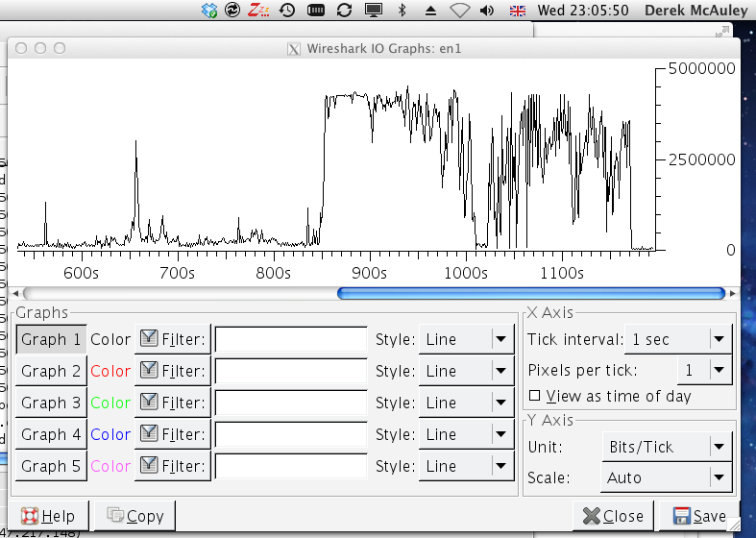Click the volume speaker icon
The height and width of the screenshot is (538, 756).
tap(487, 11)
